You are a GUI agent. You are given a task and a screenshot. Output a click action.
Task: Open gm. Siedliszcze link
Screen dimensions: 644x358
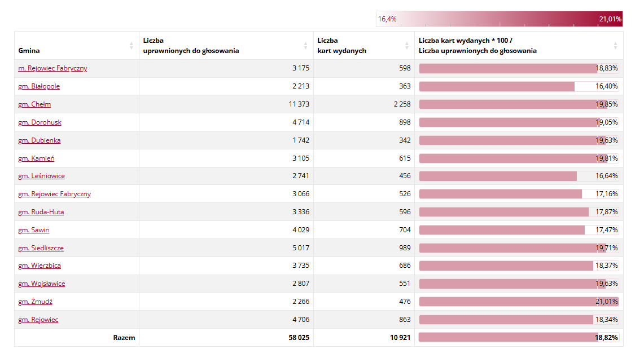41,248
